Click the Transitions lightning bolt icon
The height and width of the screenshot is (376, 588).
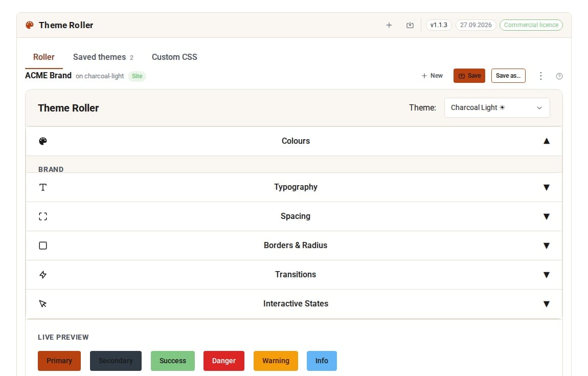click(x=43, y=275)
